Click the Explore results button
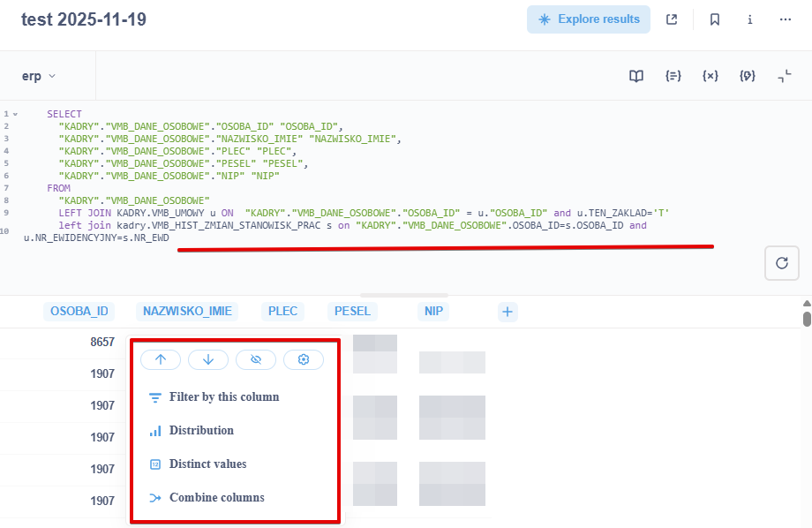The height and width of the screenshot is (528, 812). point(589,19)
